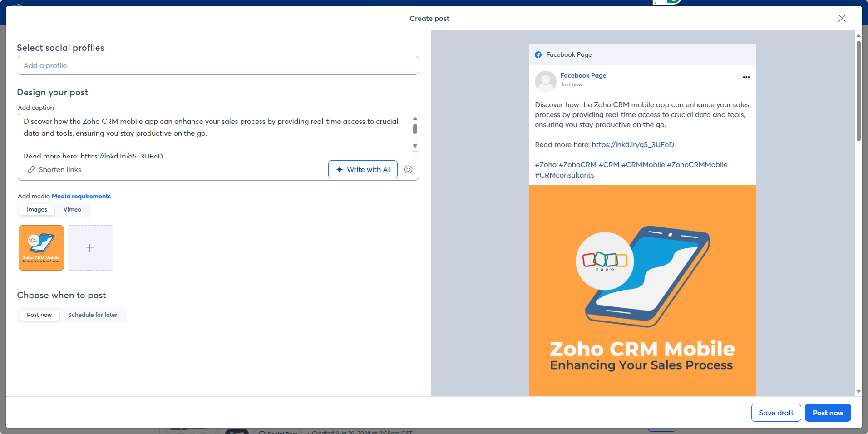Click into the caption text area
This screenshot has width=868, height=434.
tap(214, 135)
